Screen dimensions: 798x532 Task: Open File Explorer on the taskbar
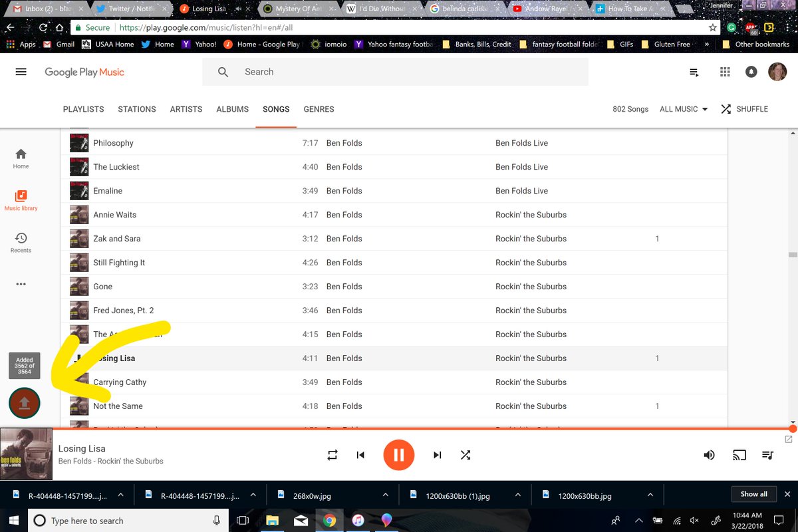click(272, 521)
